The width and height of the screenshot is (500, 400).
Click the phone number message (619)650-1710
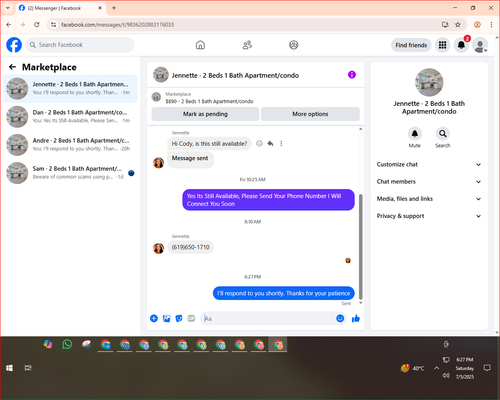(191, 247)
